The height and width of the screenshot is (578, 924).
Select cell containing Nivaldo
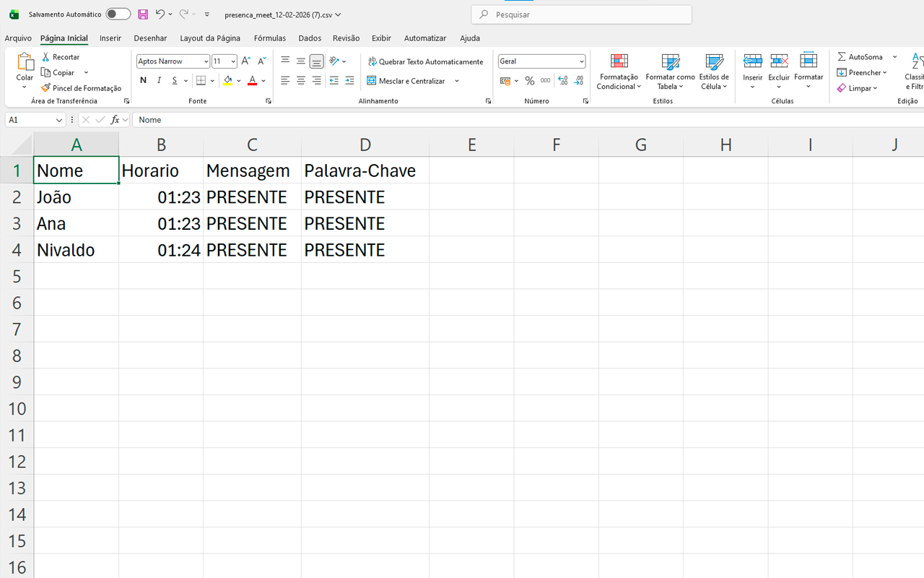pyautogui.click(x=76, y=250)
